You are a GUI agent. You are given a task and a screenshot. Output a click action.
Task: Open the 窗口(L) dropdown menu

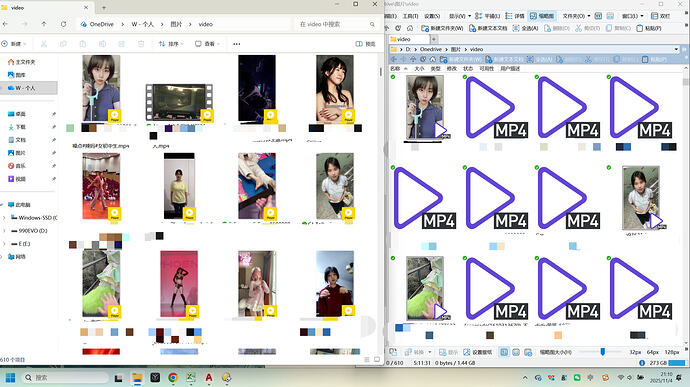pos(632,16)
